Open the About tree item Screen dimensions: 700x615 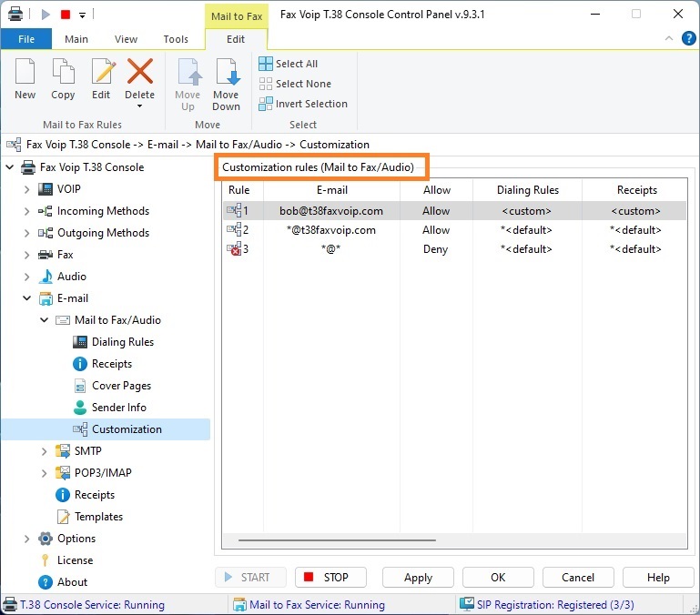(72, 582)
